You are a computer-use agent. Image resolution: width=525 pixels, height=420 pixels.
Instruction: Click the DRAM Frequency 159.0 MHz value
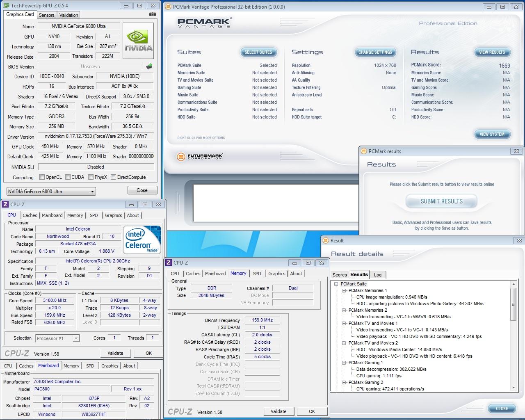(x=262, y=320)
